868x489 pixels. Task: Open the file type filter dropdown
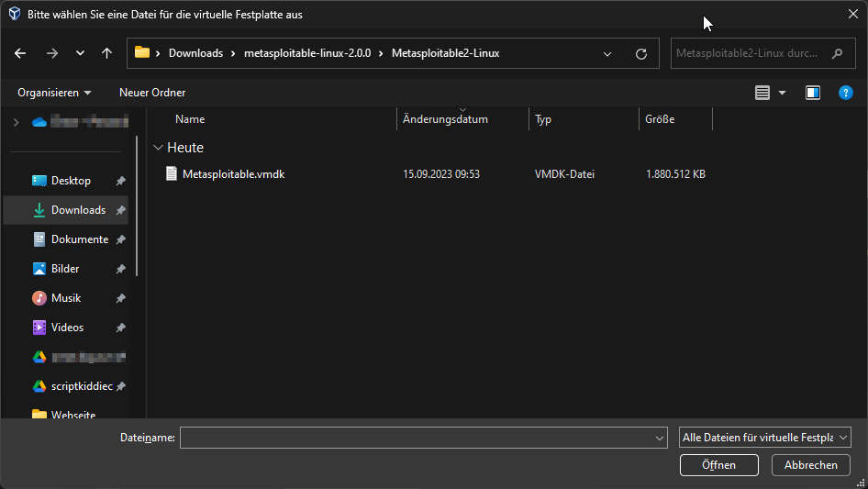pyautogui.click(x=764, y=438)
